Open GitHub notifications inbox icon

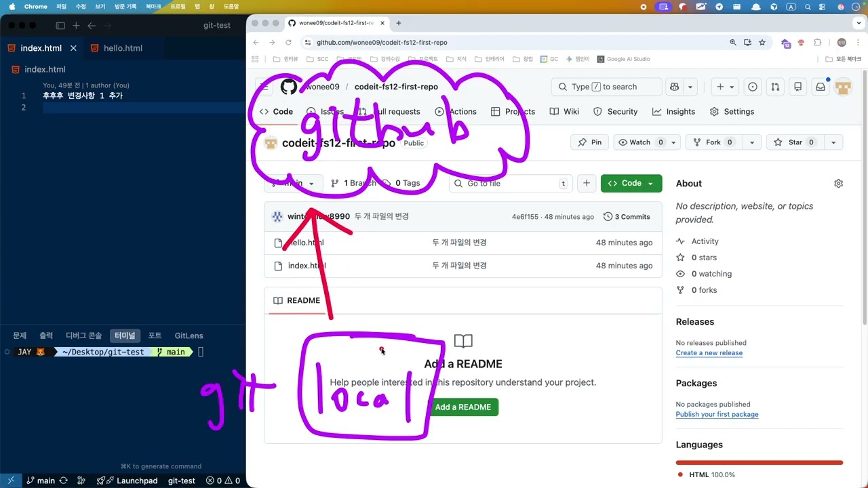821,87
